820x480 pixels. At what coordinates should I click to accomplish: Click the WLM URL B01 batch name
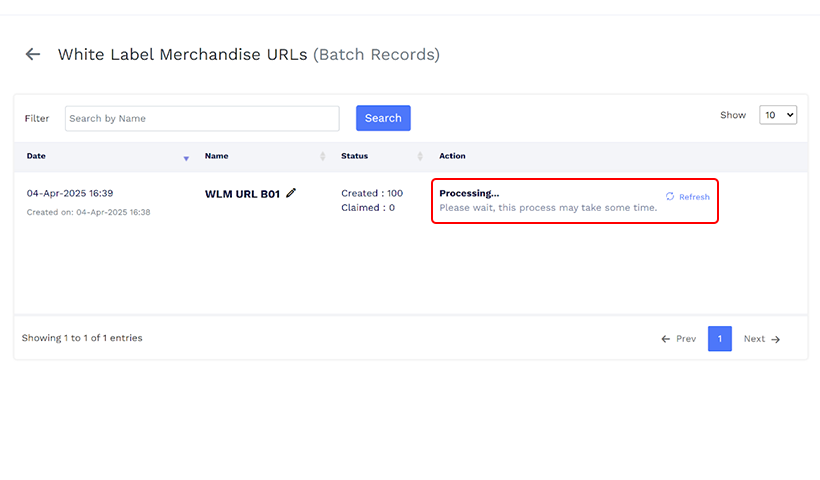coord(242,194)
